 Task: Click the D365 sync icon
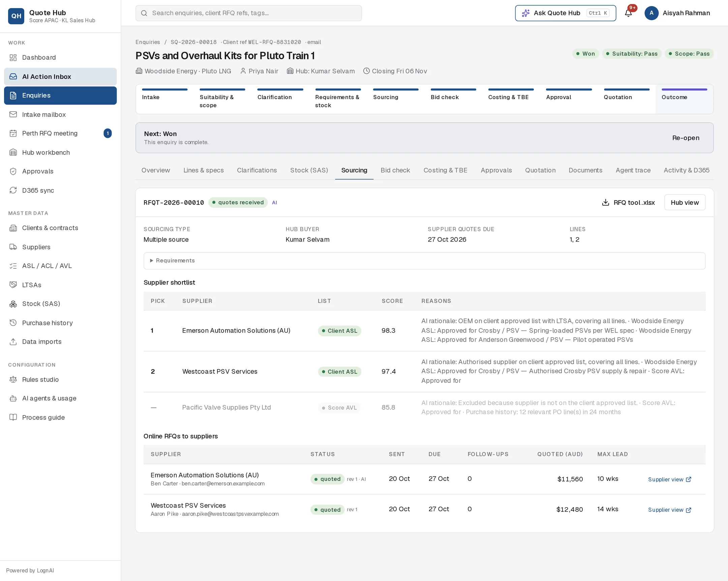click(x=13, y=190)
